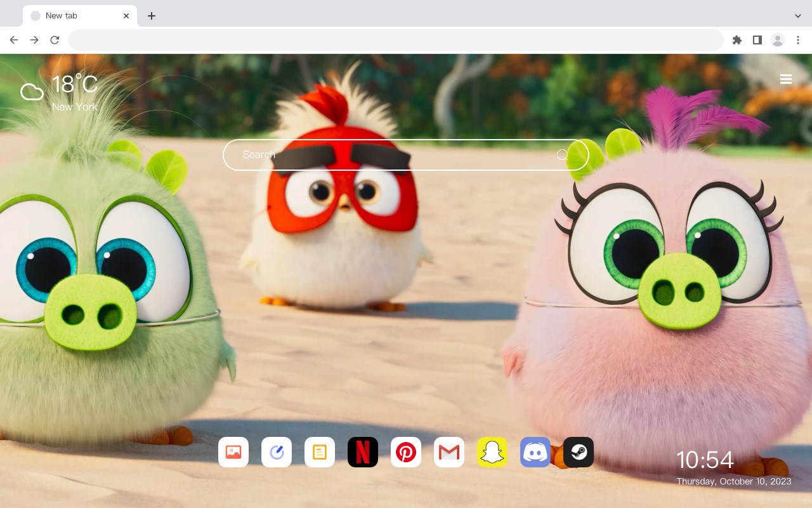Click the cloud weather icon
The width and height of the screenshot is (812, 508).
[32, 92]
